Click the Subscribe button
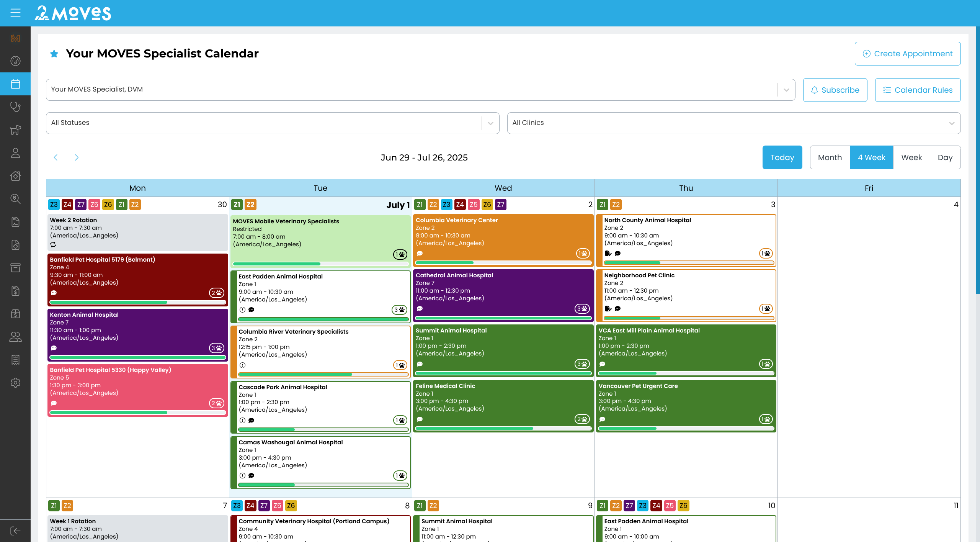Viewport: 980px width, 542px height. coord(835,90)
